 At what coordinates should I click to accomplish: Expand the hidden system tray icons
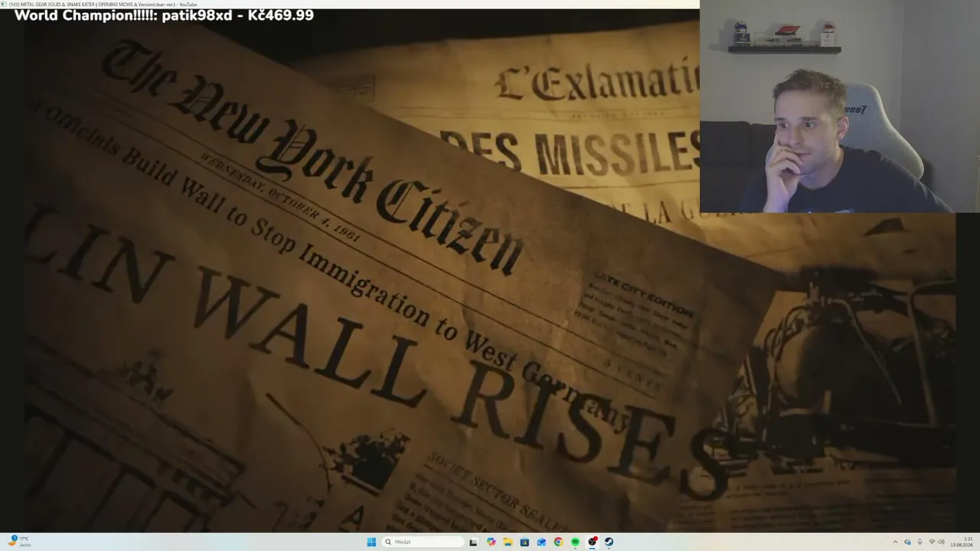click(895, 542)
